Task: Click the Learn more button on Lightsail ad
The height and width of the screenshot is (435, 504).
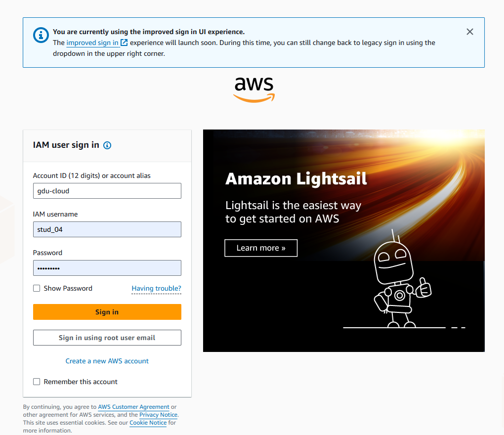Action: pyautogui.click(x=261, y=248)
